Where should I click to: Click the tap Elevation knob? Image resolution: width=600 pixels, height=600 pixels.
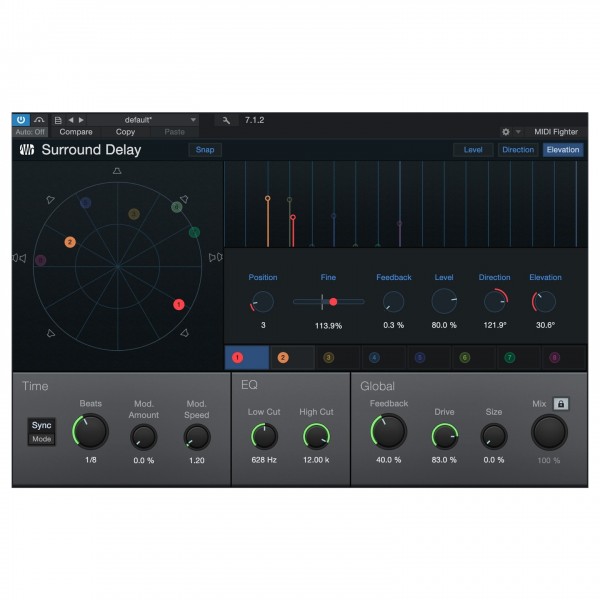pos(544,302)
